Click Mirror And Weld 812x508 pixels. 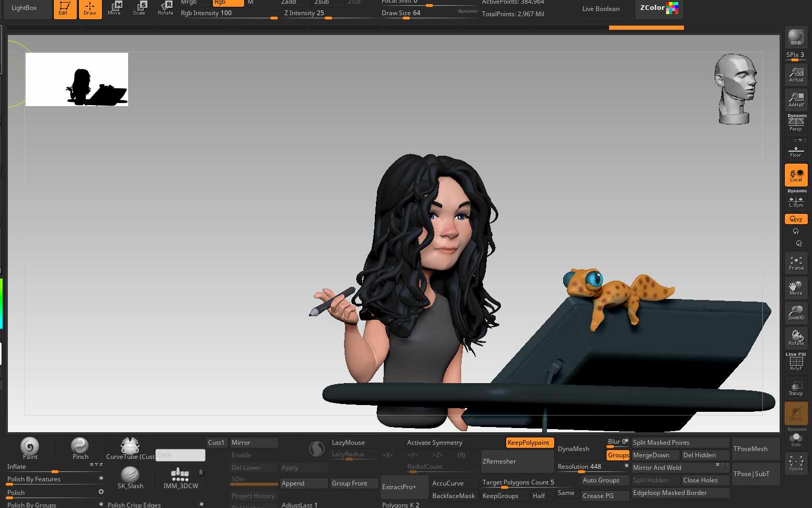(x=680, y=468)
